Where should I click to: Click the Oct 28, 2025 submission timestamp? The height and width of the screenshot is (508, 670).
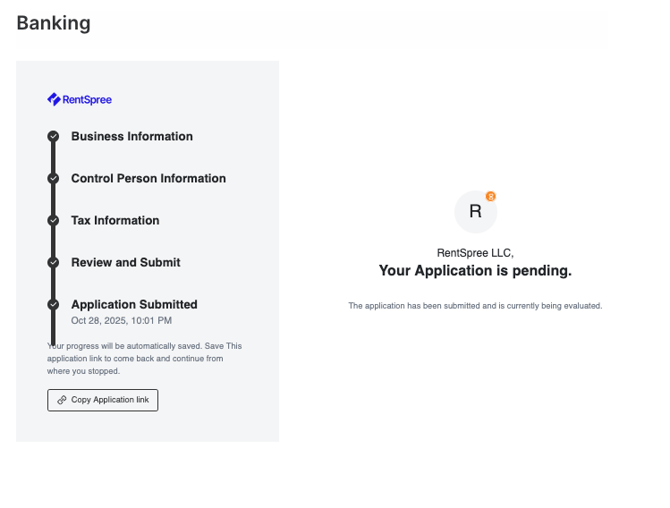[121, 321]
